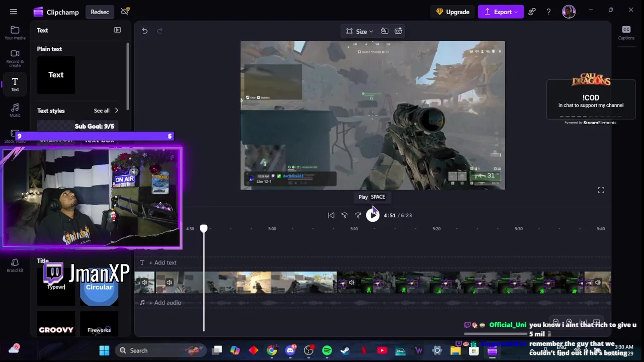Open the Windows Start menu
644x362 pixels.
coord(104,350)
